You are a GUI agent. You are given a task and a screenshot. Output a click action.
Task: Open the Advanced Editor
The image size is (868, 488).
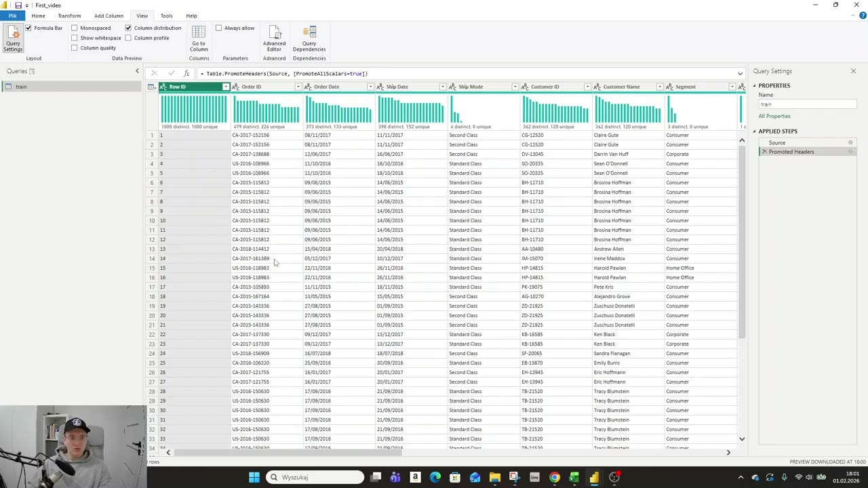[x=274, y=39]
